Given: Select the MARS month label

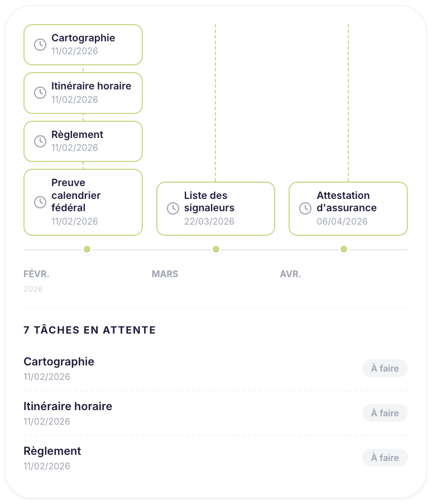Looking at the screenshot, I should tap(165, 274).
